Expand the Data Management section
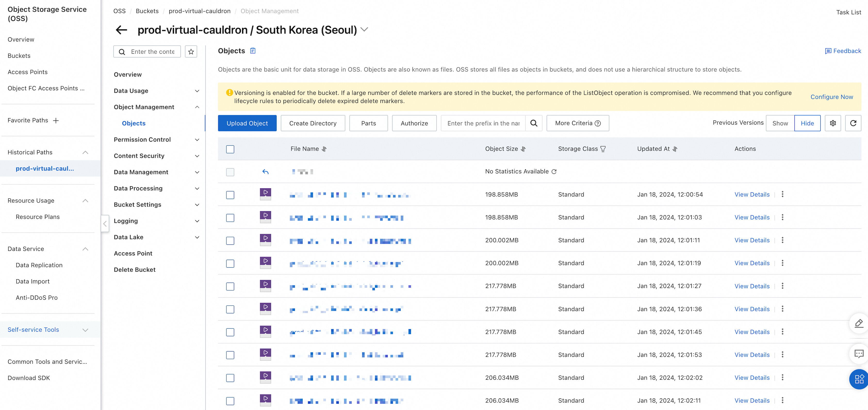Image resolution: width=868 pixels, height=410 pixels. pos(197,172)
